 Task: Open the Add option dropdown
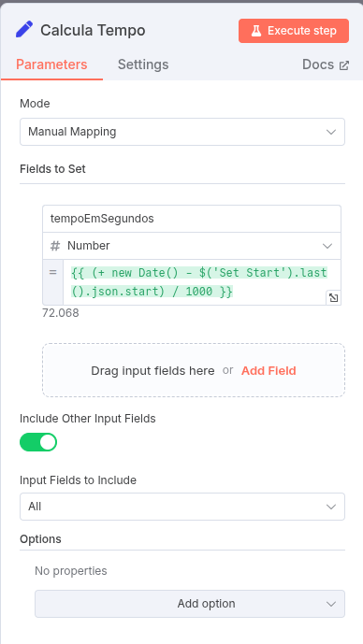tap(190, 604)
